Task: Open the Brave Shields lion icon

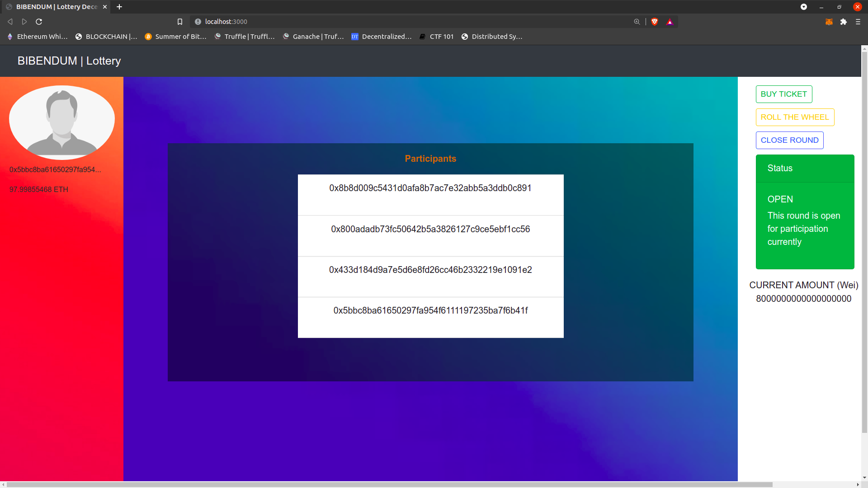Action: [x=655, y=22]
